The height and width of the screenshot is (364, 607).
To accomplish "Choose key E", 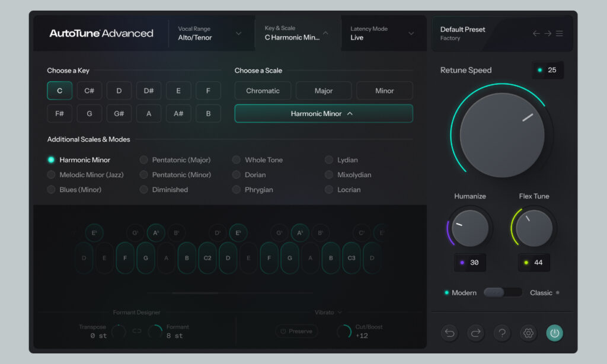I will point(178,91).
